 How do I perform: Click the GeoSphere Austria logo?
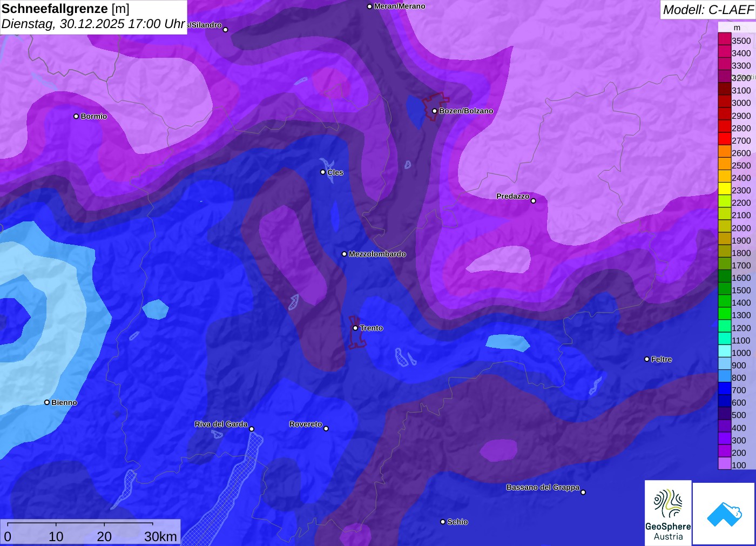pos(668,513)
